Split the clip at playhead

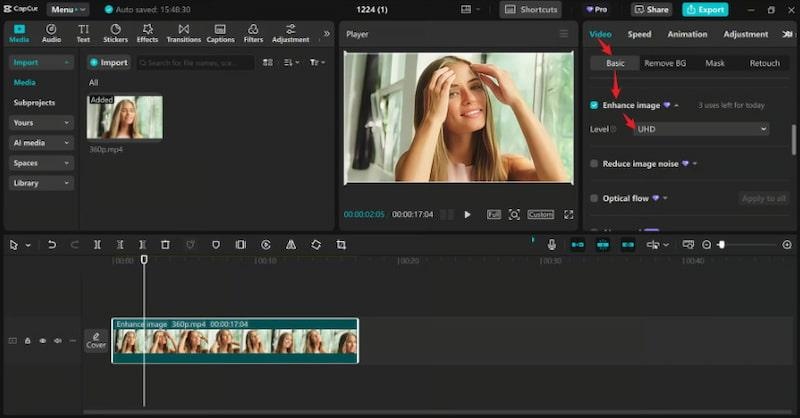(97, 245)
